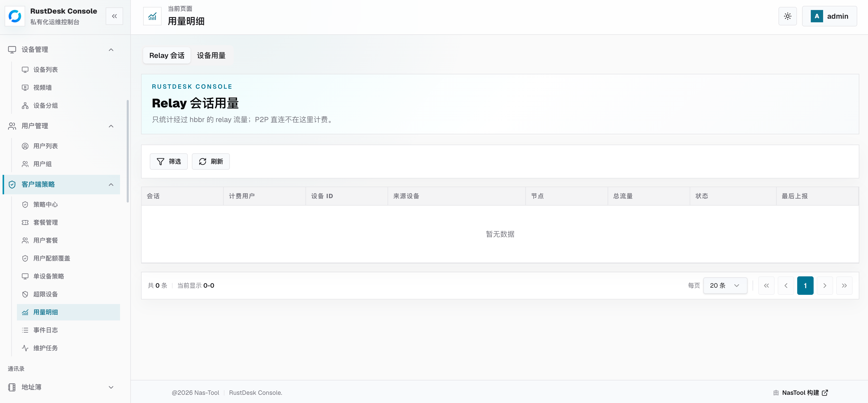868x403 pixels.
Task: Click the shield icon beside 策略中心
Action: (x=25, y=205)
